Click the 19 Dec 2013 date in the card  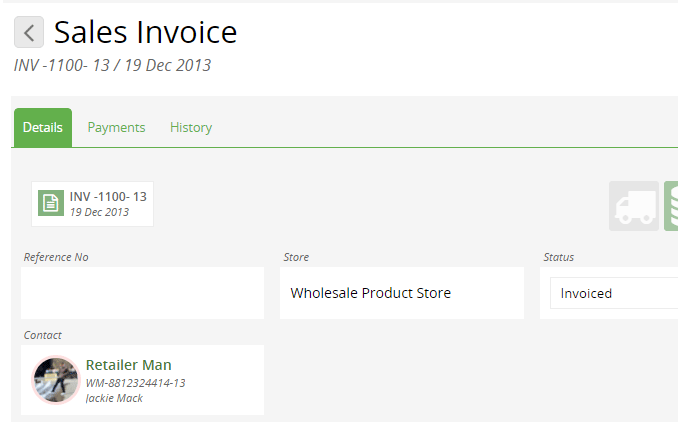[99, 212]
